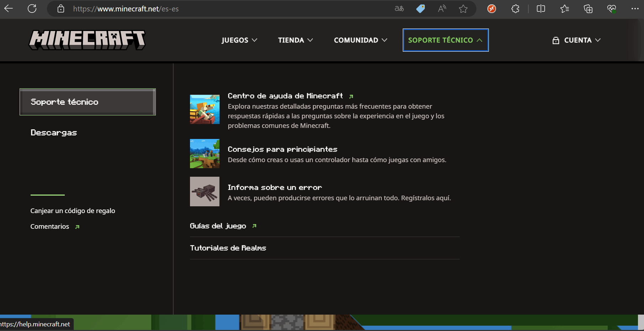This screenshot has height=331, width=644.
Task: Expand the Juegos menu
Action: point(239,40)
